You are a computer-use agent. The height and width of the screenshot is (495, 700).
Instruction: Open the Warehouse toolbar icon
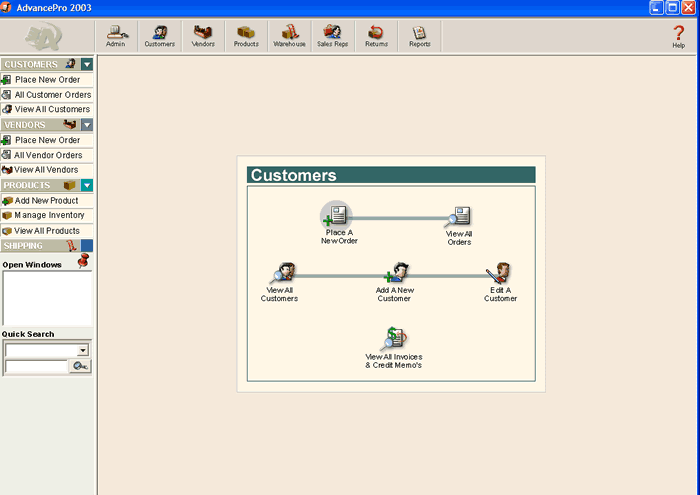[289, 36]
